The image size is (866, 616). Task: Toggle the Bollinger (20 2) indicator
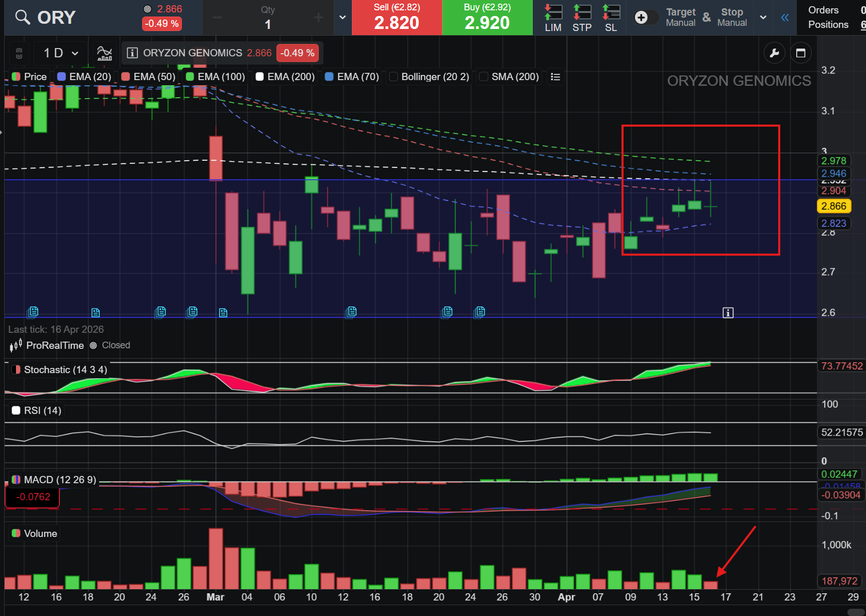click(x=393, y=76)
